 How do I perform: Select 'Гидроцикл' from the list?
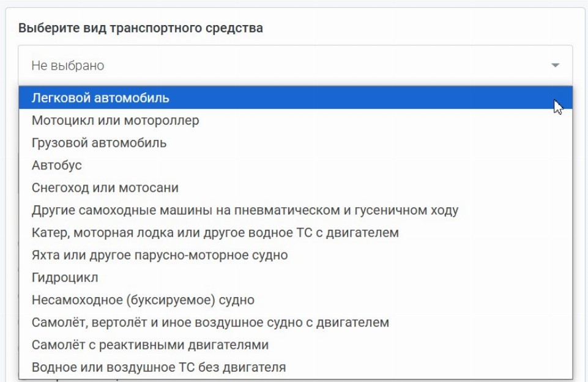click(x=65, y=277)
